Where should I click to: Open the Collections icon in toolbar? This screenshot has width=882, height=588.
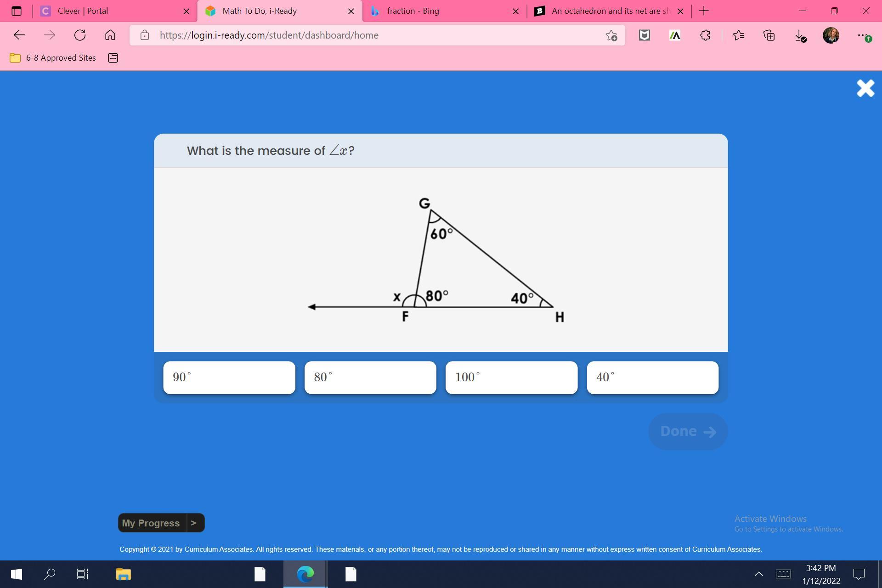coord(769,35)
